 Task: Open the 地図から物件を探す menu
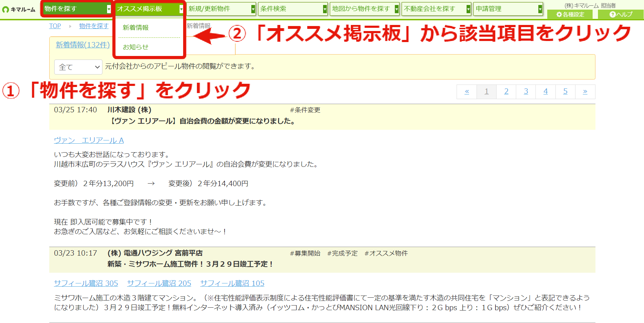coord(364,9)
